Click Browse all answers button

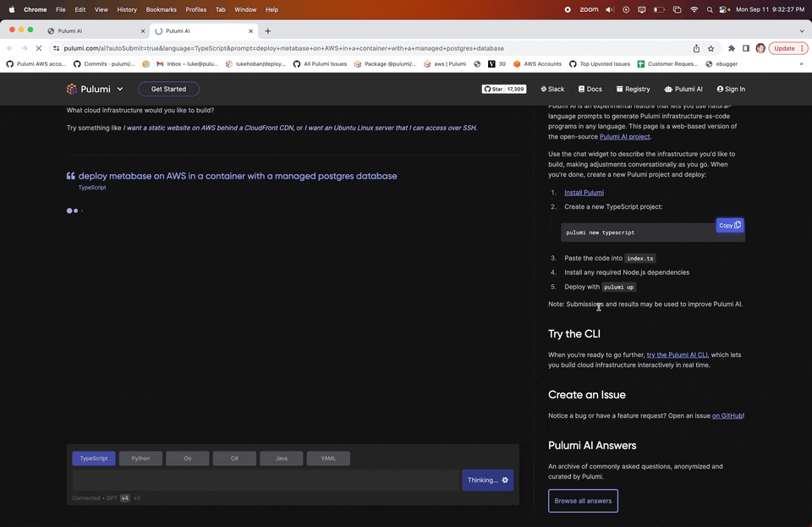tap(583, 501)
